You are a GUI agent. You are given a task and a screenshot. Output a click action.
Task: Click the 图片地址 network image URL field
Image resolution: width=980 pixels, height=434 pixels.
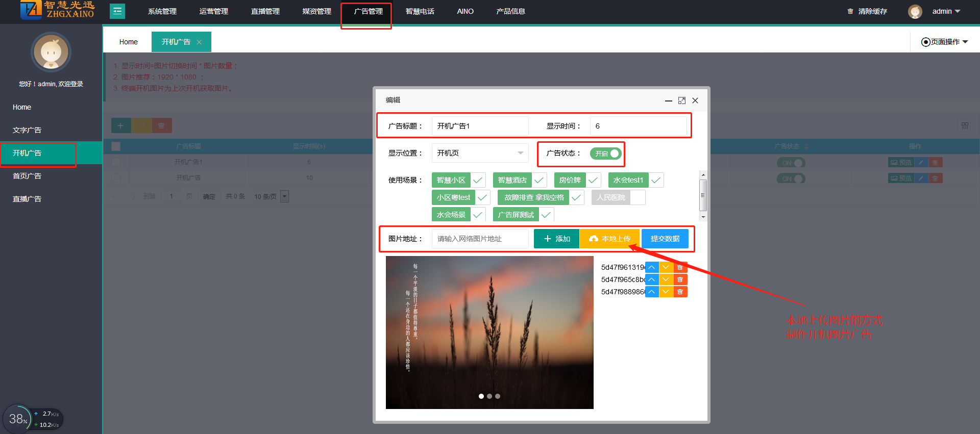480,239
